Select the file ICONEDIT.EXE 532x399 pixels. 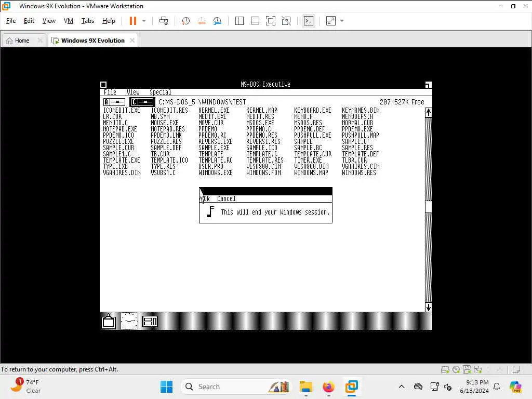click(122, 110)
